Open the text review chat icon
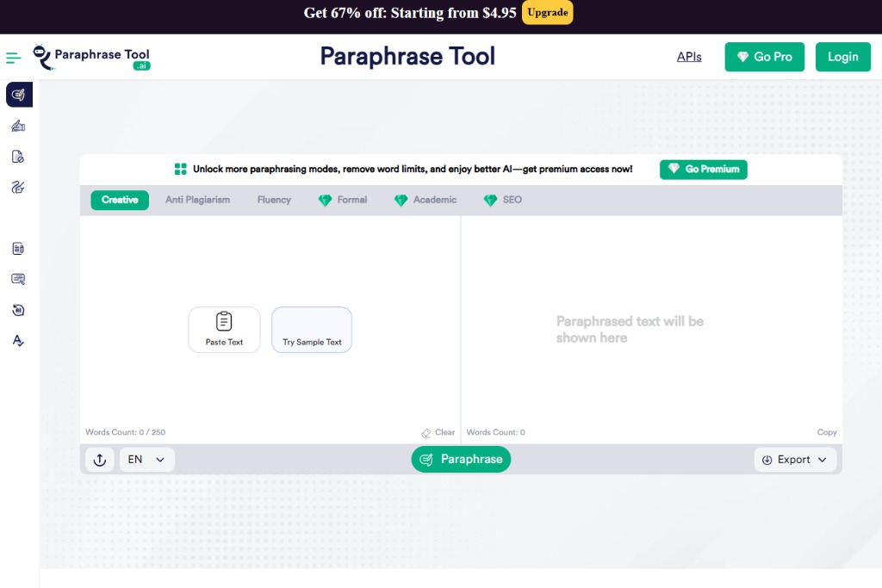 17,279
